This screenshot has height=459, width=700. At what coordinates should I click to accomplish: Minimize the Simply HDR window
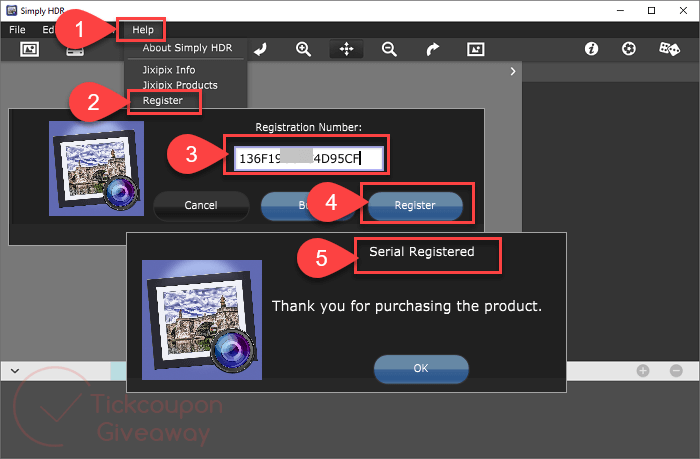click(x=620, y=11)
